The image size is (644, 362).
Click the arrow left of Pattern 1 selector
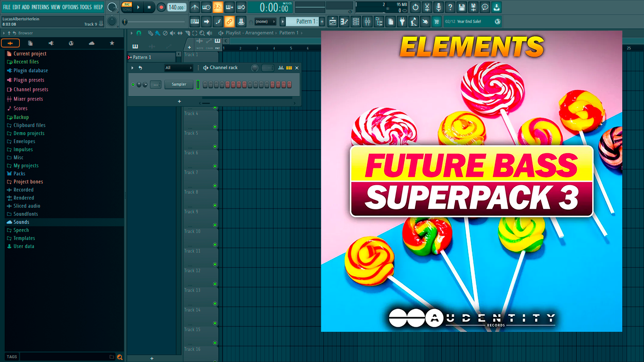pyautogui.click(x=283, y=21)
